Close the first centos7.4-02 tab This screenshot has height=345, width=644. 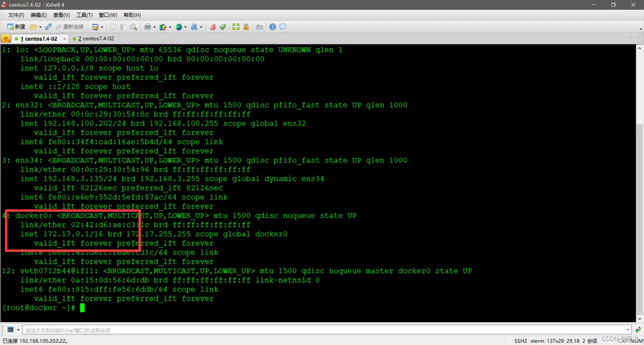[64, 39]
